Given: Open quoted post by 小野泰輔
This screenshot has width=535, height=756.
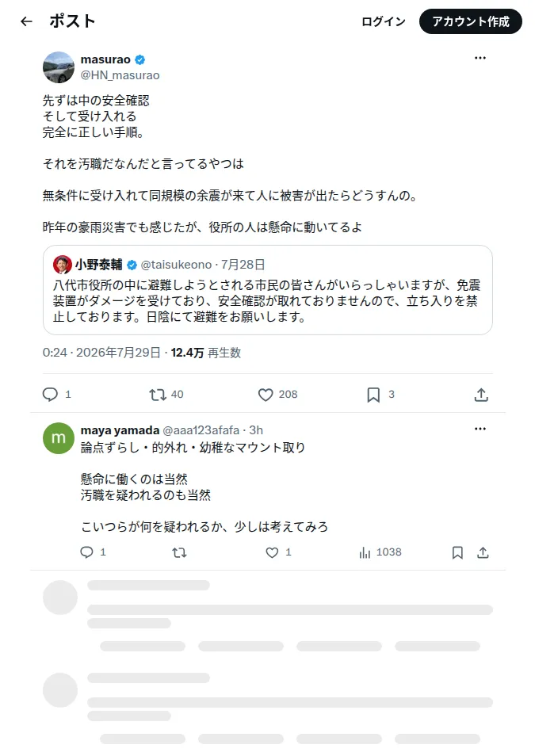Looking at the screenshot, I should [268, 290].
